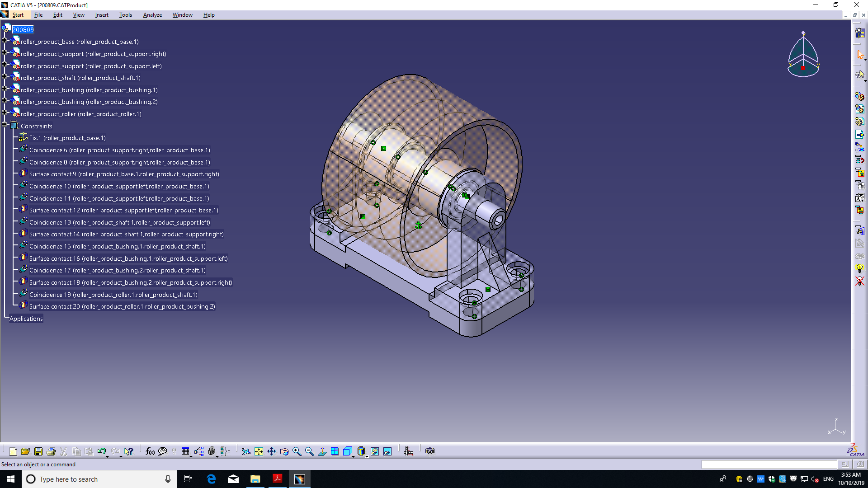Screen dimensions: 868x488
Task: Select the Pan view tool
Action: pos(271,451)
